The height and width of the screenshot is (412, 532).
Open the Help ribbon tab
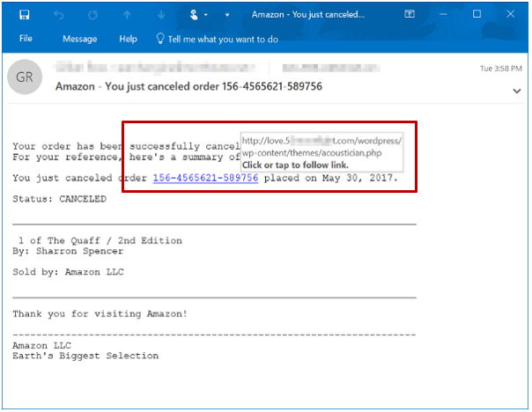click(x=128, y=39)
